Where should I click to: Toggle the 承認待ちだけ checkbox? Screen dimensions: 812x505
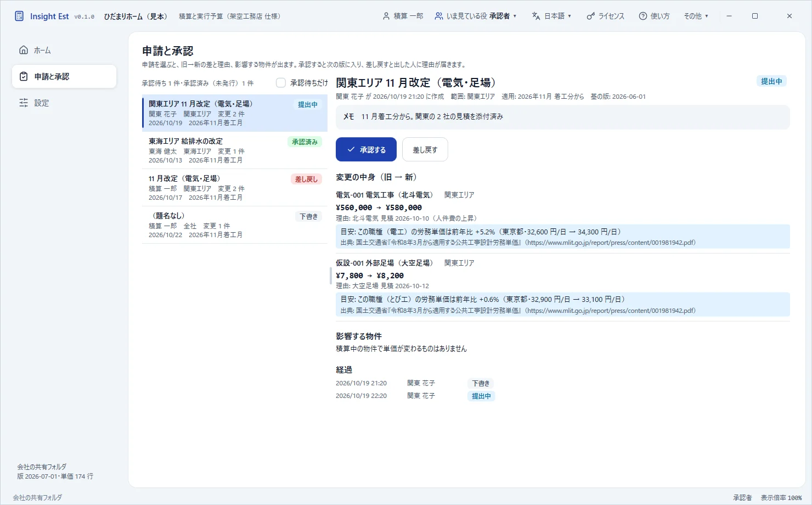coord(281,83)
